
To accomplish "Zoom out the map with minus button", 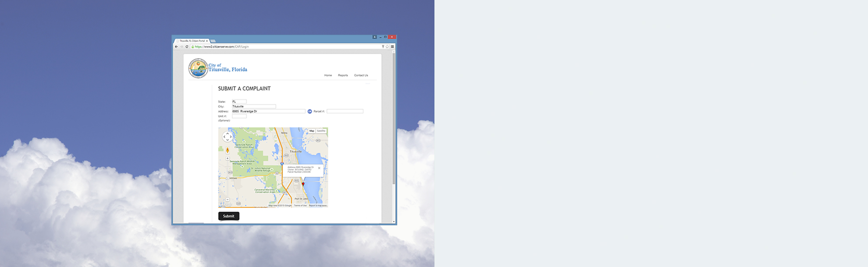I will tap(228, 200).
